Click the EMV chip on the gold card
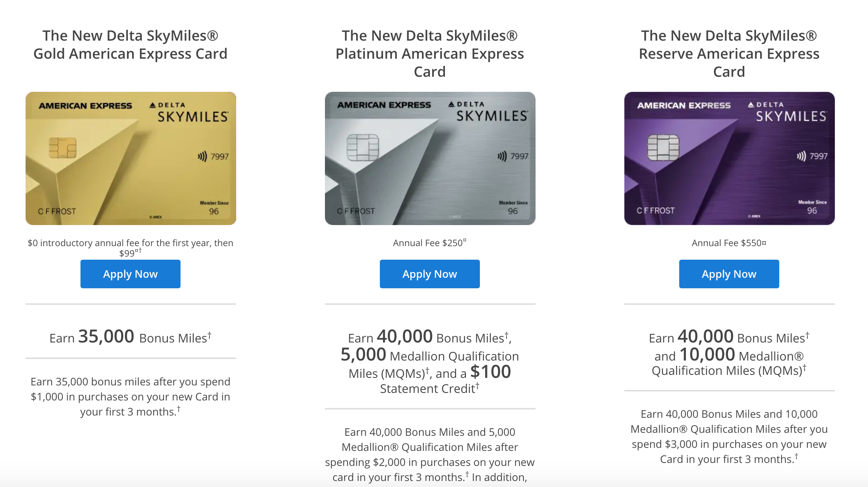Screen dimensions: 868x487 [x=62, y=148]
